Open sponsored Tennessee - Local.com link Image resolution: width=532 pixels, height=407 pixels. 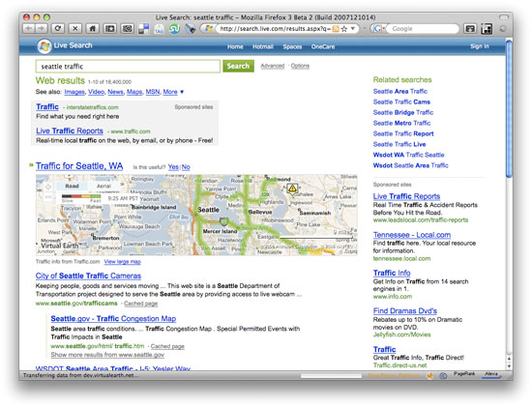point(412,235)
